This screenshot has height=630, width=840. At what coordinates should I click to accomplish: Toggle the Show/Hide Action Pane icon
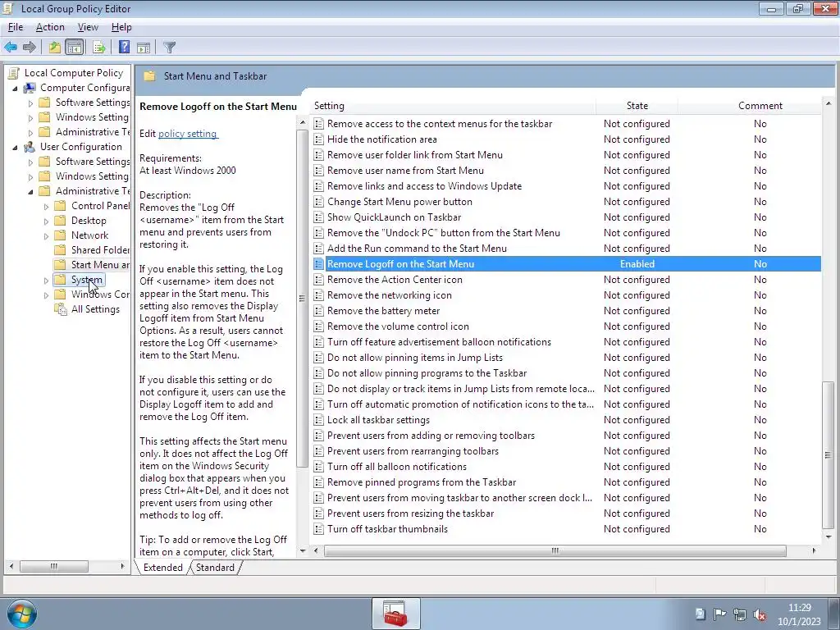click(x=144, y=47)
